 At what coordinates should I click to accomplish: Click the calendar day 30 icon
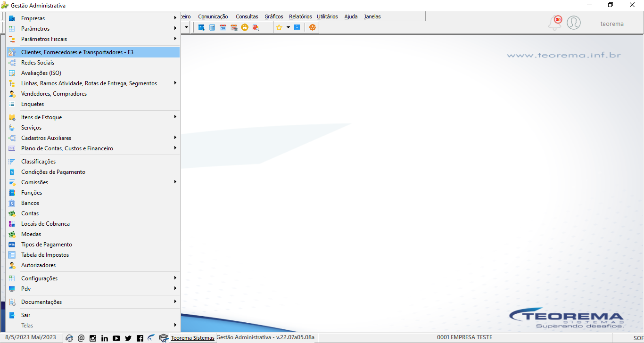coord(223,28)
